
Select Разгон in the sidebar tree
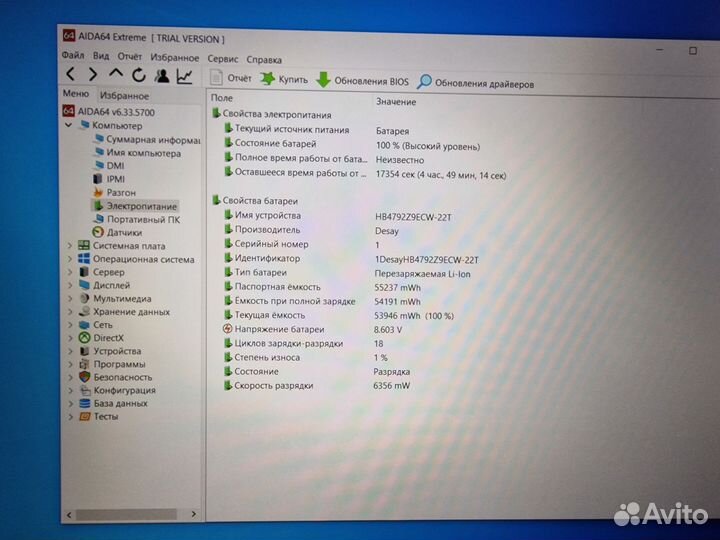pyautogui.click(x=121, y=192)
